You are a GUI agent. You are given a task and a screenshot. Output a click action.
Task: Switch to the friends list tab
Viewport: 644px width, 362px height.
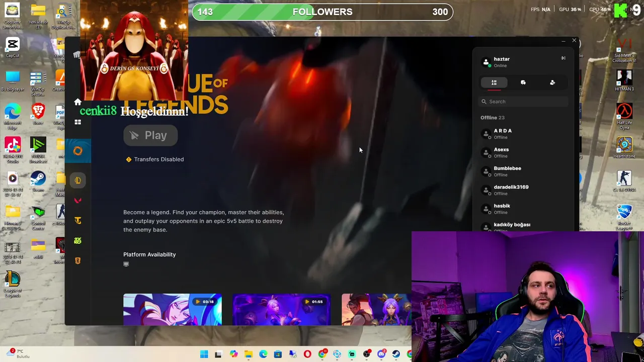[x=494, y=82]
